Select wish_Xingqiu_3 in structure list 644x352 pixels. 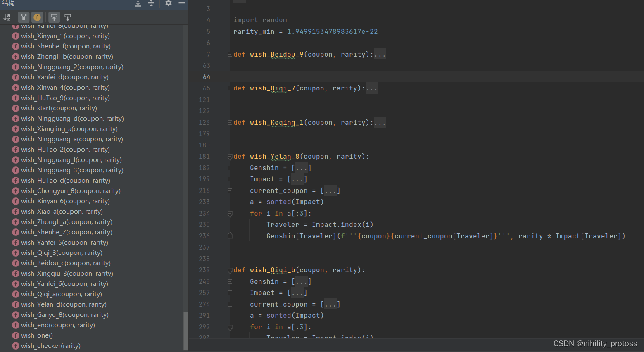tap(67, 274)
